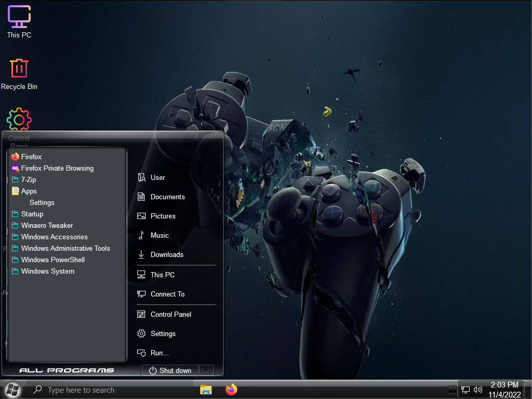
Task: Open Documents from the Start menu
Action: [x=167, y=197]
